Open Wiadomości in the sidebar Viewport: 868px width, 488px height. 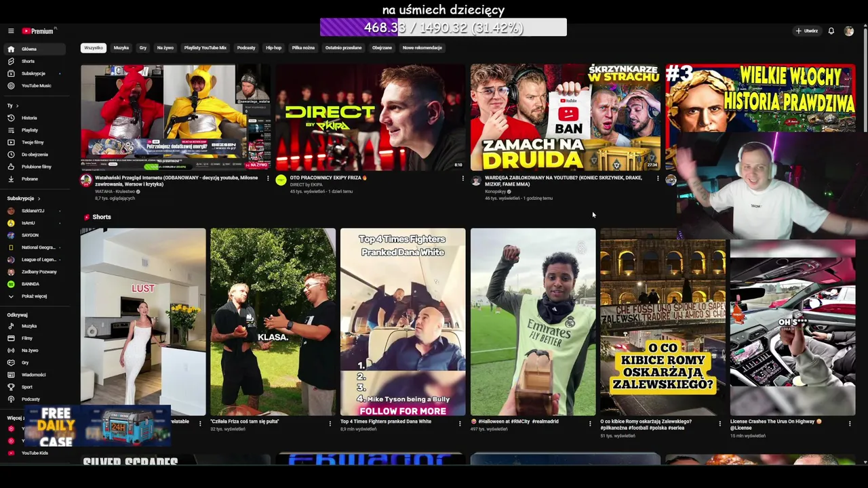(x=34, y=375)
